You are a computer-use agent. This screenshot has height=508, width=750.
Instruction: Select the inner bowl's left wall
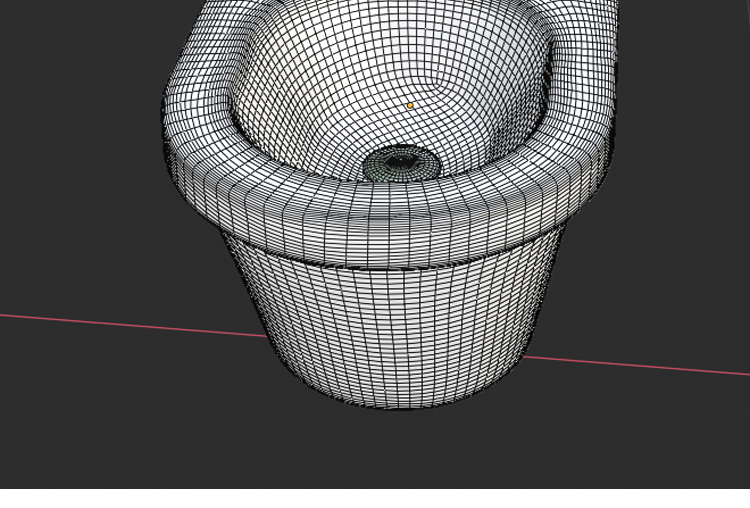[x=255, y=90]
